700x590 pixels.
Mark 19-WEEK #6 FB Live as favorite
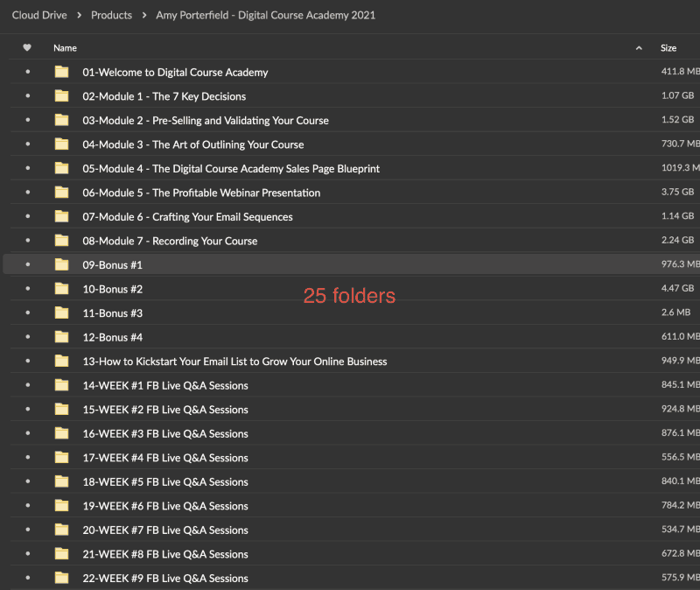[28, 506]
